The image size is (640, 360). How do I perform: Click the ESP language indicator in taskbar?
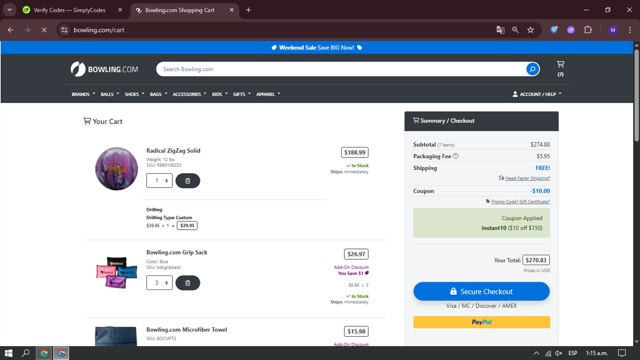[573, 353]
